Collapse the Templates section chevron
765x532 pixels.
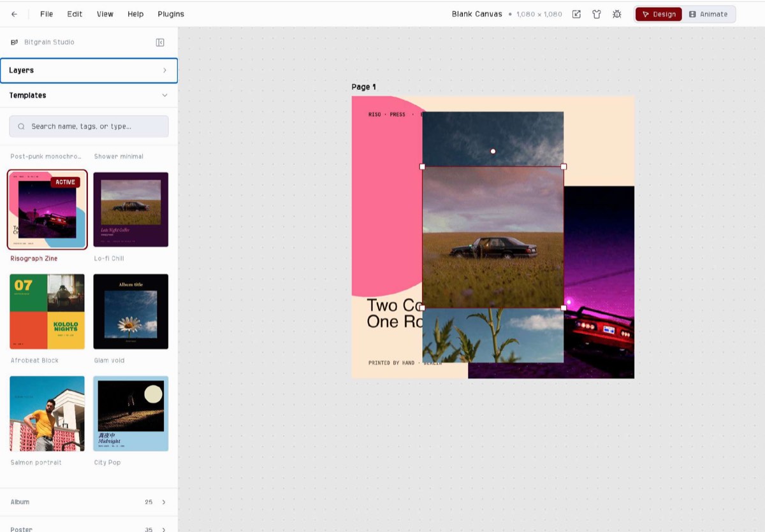tap(164, 95)
